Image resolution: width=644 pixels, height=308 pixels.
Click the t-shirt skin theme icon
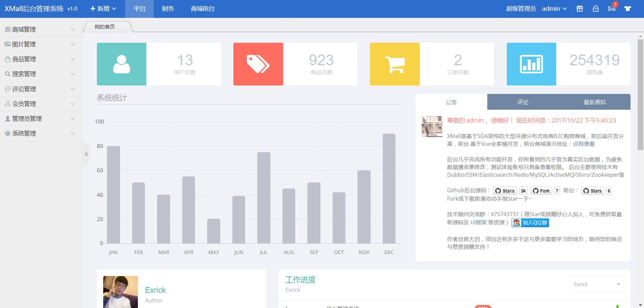click(628, 9)
